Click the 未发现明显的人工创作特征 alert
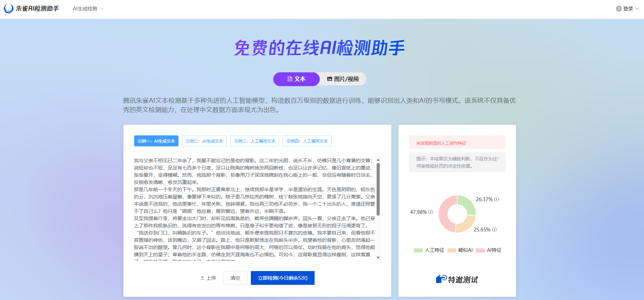 pyautogui.click(x=457, y=142)
